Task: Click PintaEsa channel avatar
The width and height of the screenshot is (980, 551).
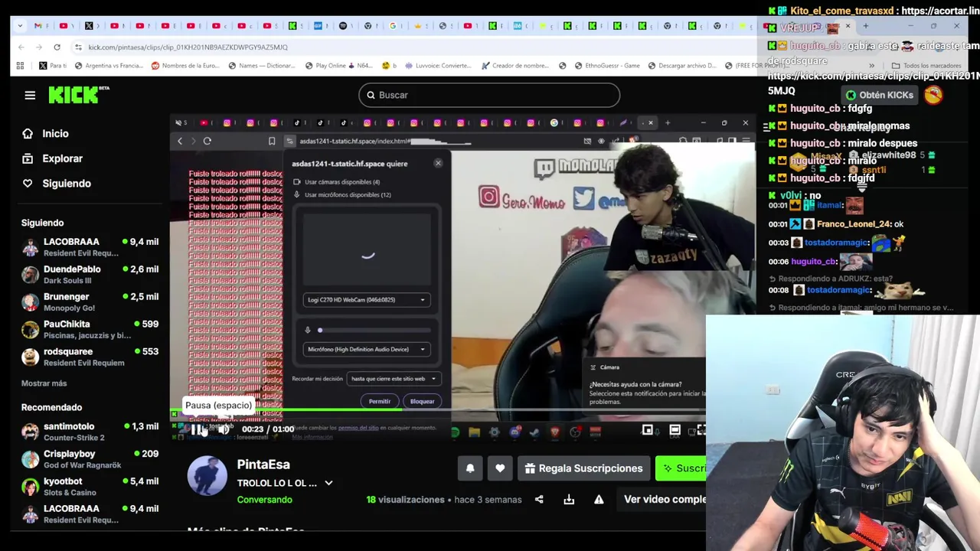Action: click(x=207, y=476)
